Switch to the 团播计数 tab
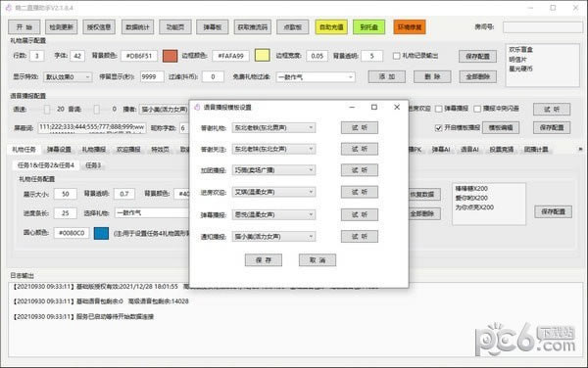The image size is (588, 368). pyautogui.click(x=536, y=150)
